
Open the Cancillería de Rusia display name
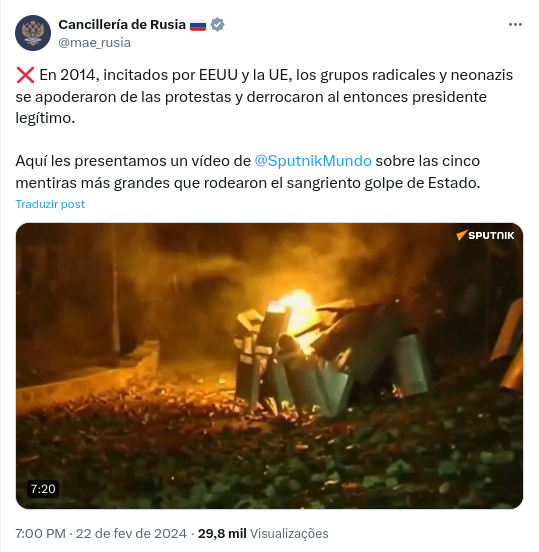(x=122, y=25)
